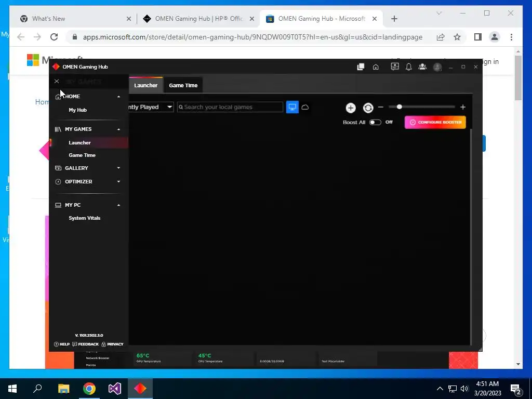Viewport: 532px width, 399px height.
Task: Open a new Chrome tab
Action: tap(394, 19)
